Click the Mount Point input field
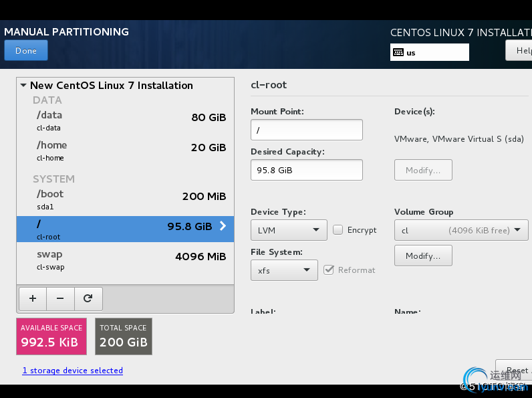 306,130
